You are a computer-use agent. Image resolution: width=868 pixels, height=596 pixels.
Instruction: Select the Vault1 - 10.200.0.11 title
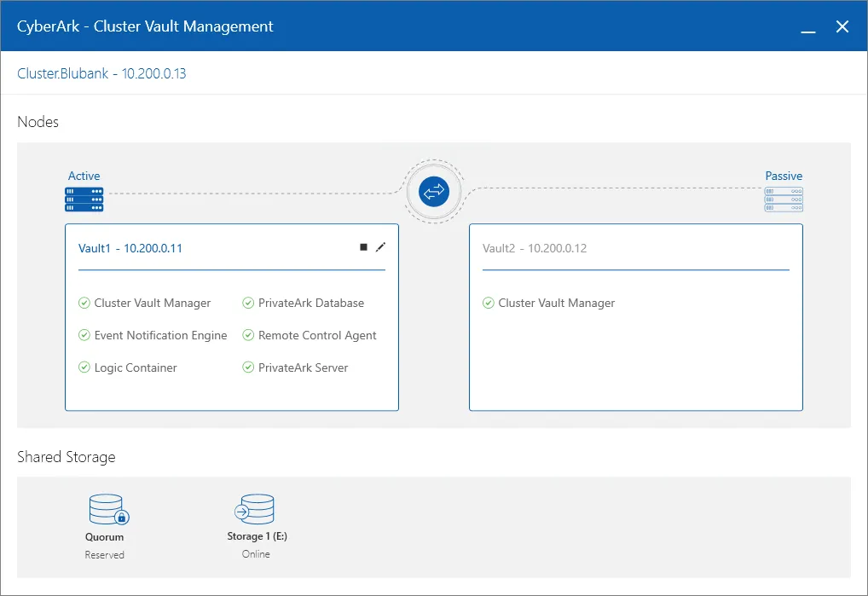130,249
